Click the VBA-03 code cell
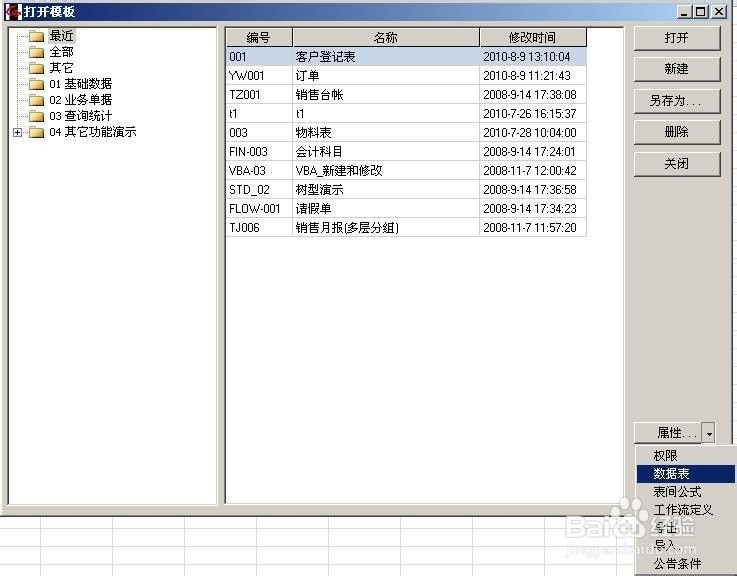The image size is (737, 576). [x=259, y=171]
